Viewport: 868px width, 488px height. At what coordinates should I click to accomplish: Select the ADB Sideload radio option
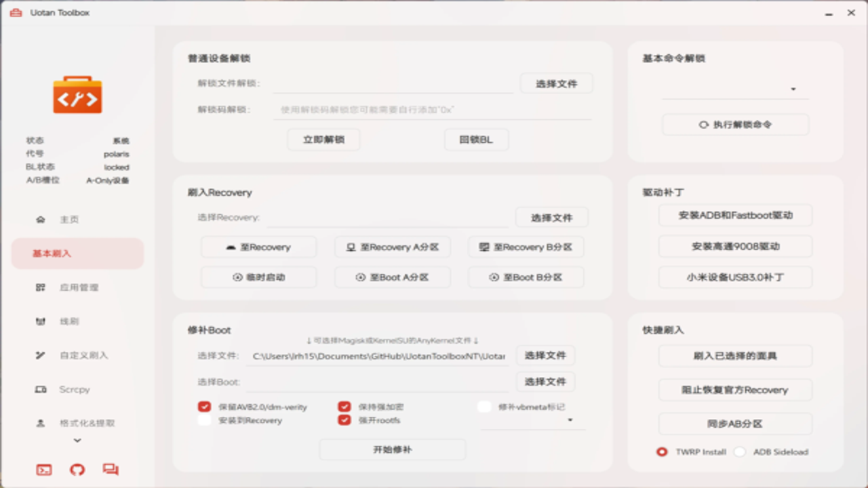pyautogui.click(x=740, y=452)
